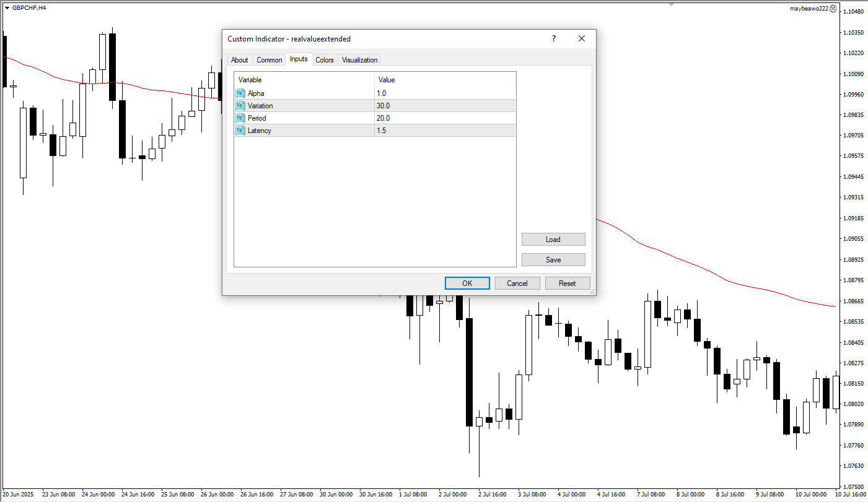Open the GBPCHF,H4 chart dropdown arrow
This screenshot has width=868, height=502.
tap(7, 8)
